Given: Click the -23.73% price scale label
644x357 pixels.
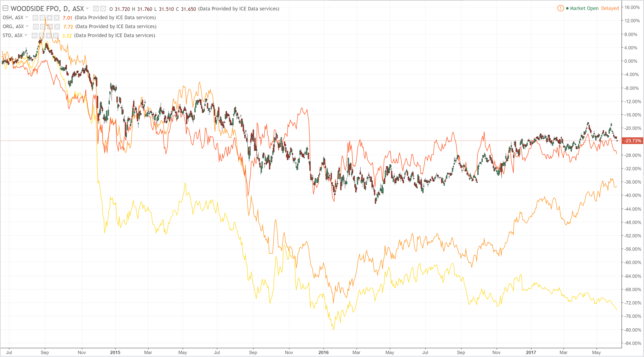Looking at the screenshot, I should click(633, 141).
